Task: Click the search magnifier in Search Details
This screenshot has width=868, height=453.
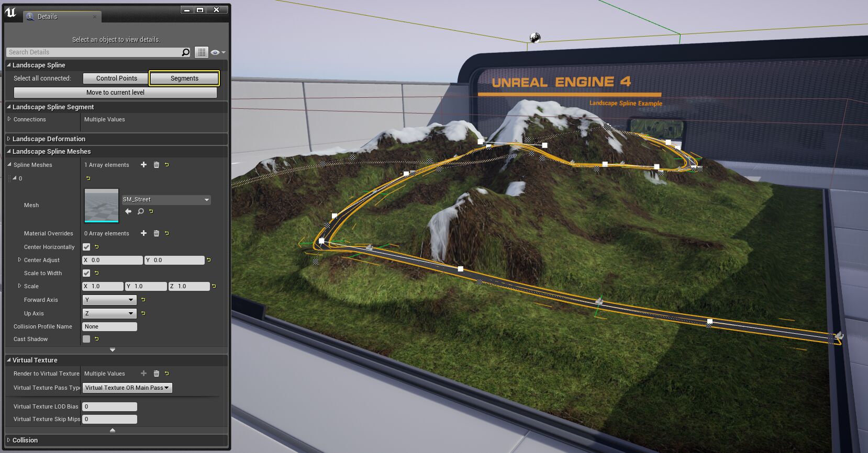Action: coord(185,52)
